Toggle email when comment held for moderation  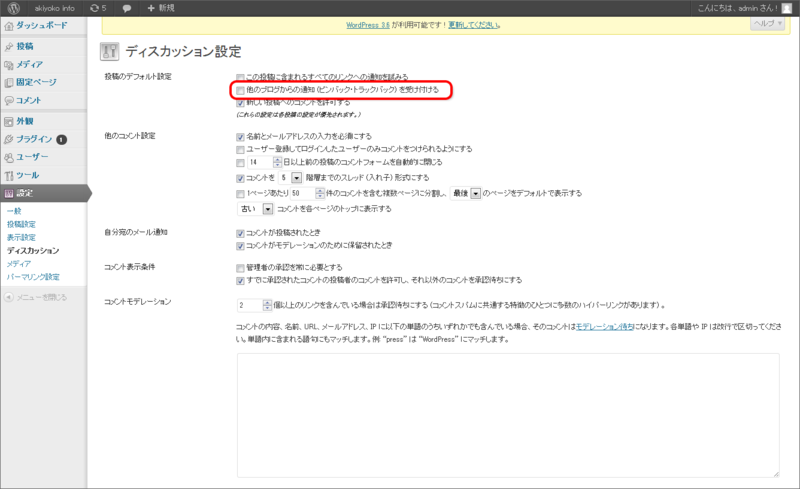coord(240,246)
